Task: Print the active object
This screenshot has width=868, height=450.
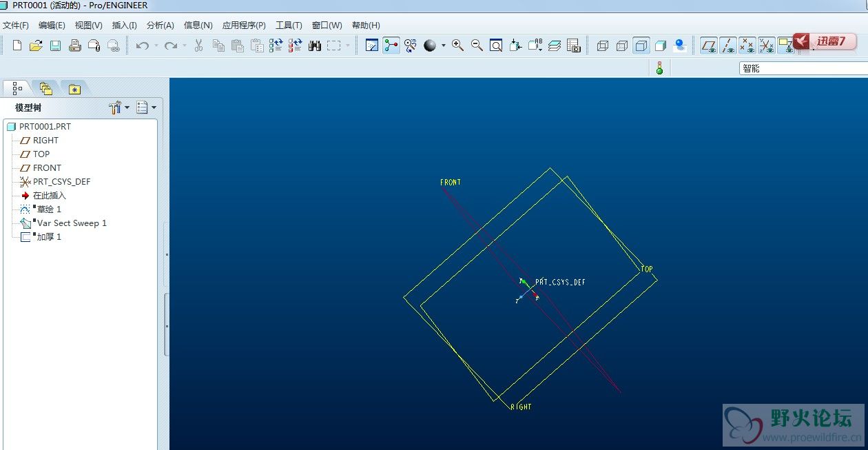Action: click(x=75, y=45)
